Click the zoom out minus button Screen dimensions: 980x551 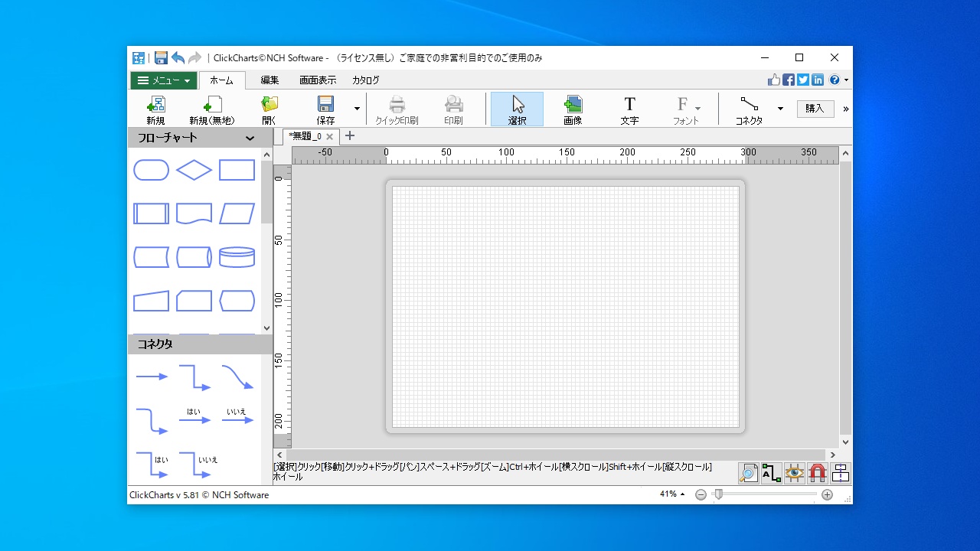[x=701, y=495]
